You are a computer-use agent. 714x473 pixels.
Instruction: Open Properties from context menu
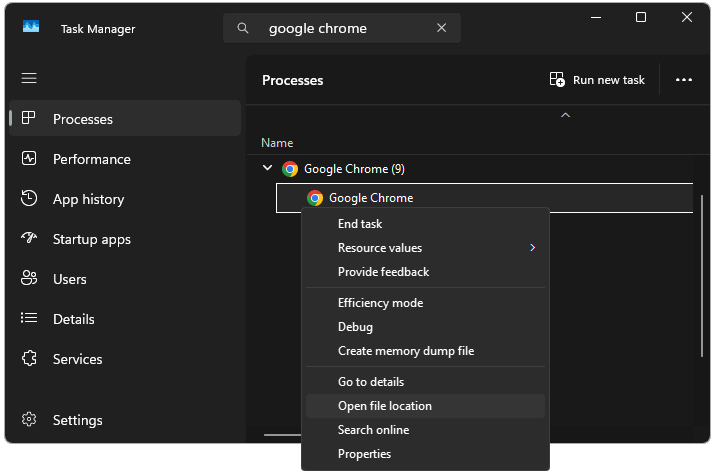(425, 454)
